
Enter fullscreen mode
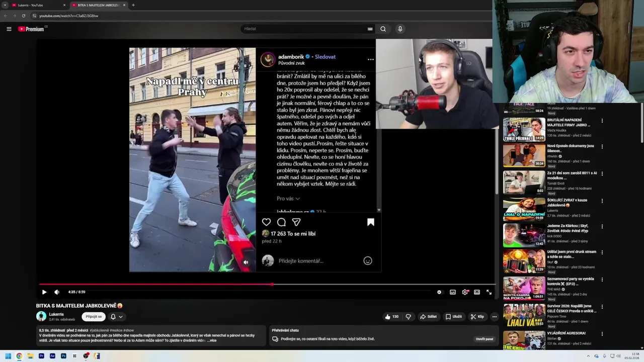coord(489,292)
